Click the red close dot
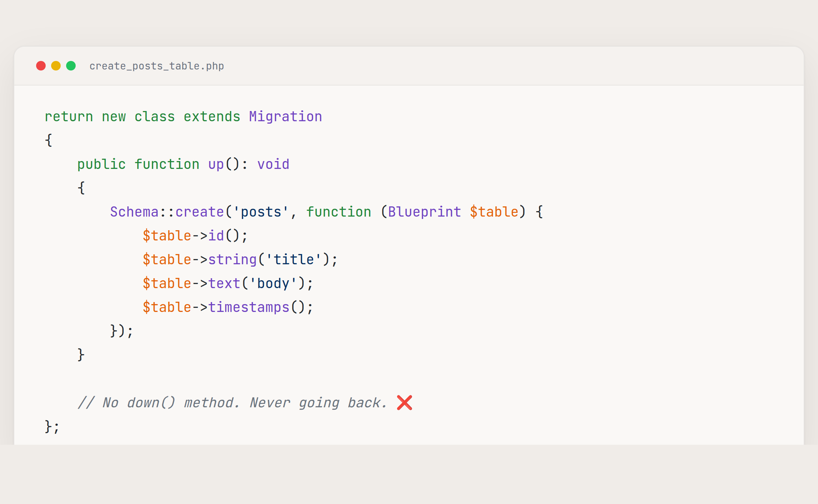 coord(41,66)
